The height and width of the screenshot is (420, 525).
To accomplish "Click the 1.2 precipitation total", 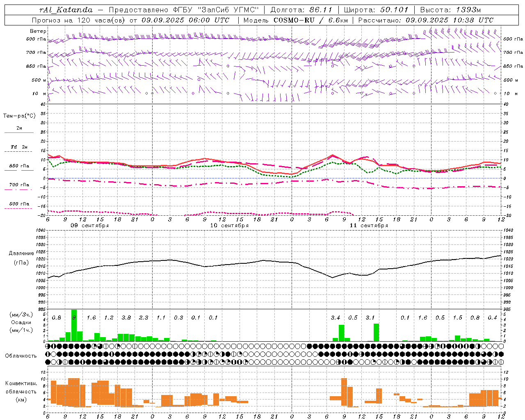I will click(109, 318).
